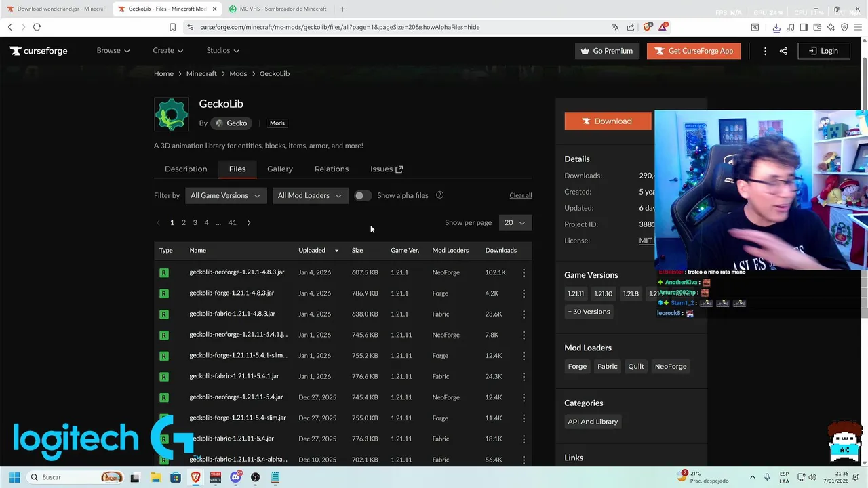
Task: Show hidden system tray icons chevron
Action: (752, 477)
